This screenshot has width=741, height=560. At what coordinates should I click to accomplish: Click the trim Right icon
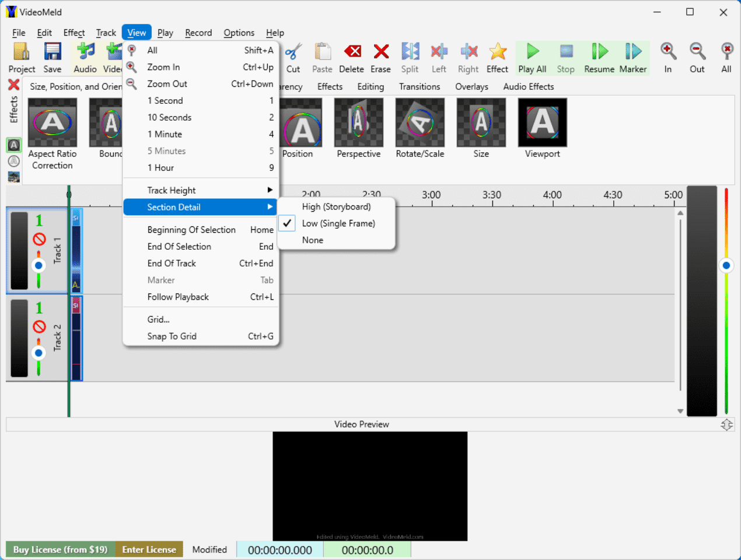click(x=468, y=58)
